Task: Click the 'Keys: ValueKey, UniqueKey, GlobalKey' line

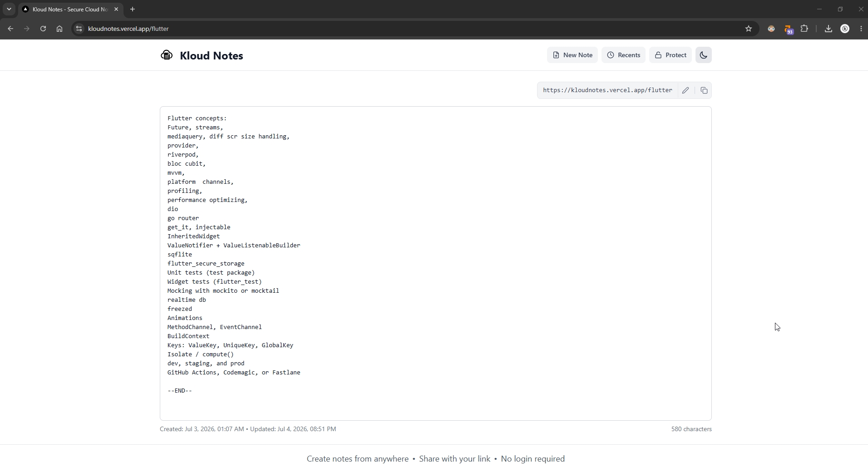Action: tap(230, 345)
